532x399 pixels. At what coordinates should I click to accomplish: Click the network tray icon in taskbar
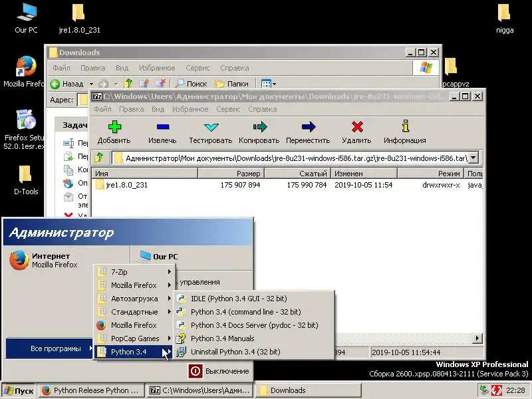tap(484, 390)
